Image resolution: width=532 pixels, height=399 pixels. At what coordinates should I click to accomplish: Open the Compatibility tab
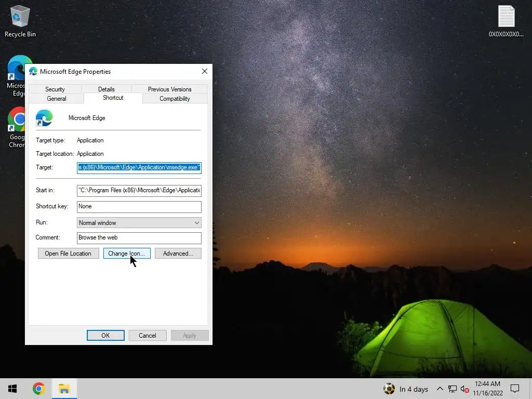(x=175, y=99)
